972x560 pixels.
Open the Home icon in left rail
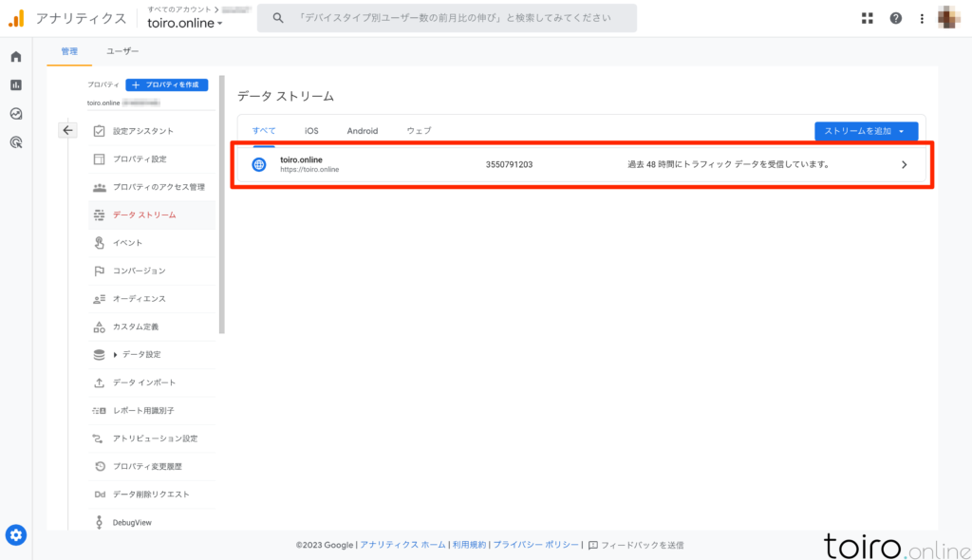click(x=16, y=57)
